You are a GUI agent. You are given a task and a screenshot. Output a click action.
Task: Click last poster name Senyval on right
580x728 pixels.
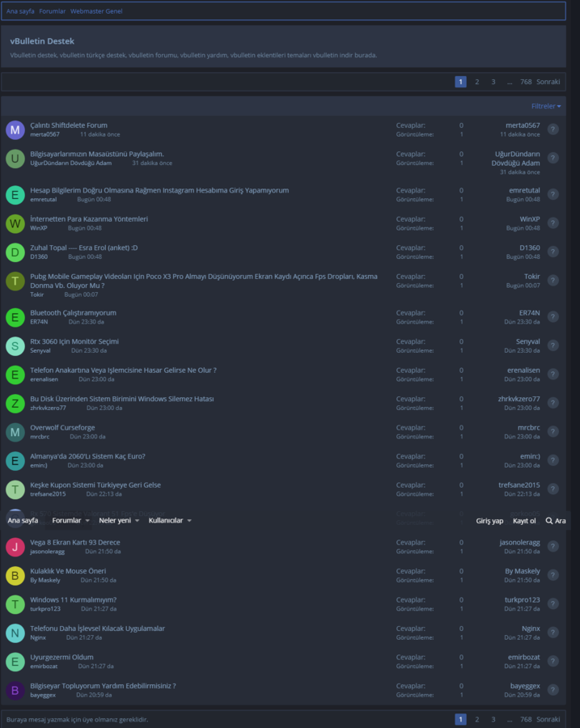[x=528, y=341]
